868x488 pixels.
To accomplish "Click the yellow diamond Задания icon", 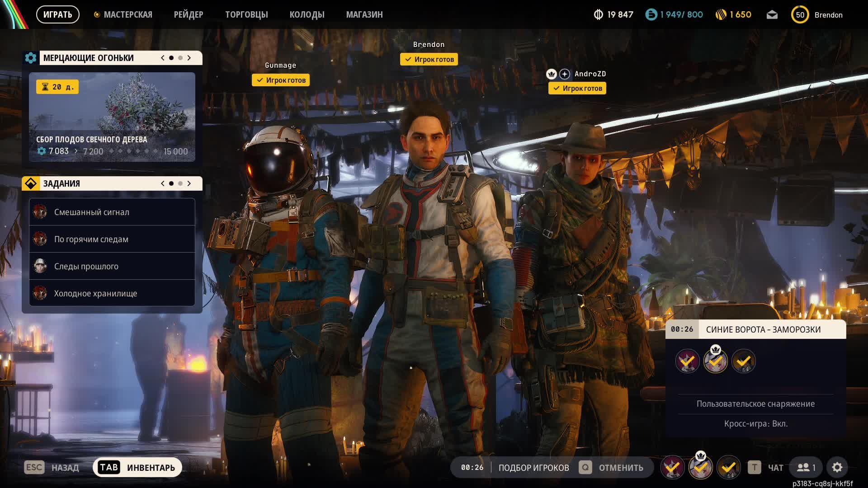I will pyautogui.click(x=31, y=183).
